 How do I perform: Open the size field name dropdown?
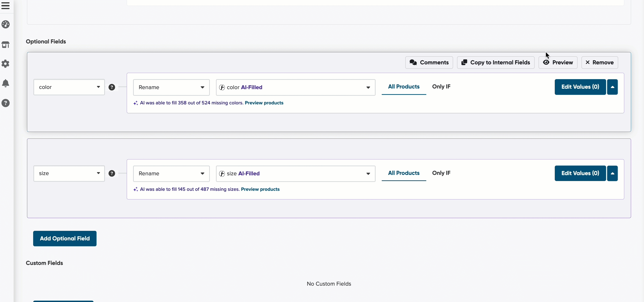point(69,174)
